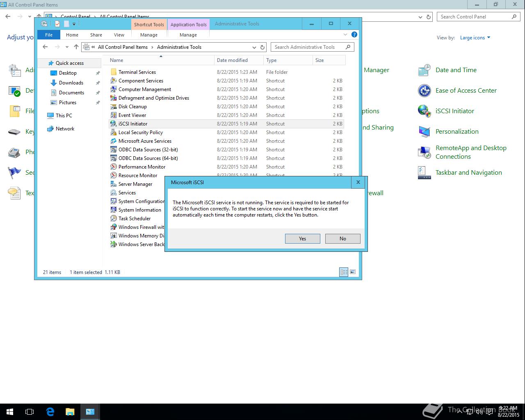Viewport: 525px width, 420px height.
Task: Select Server Manager shortcut icon
Action: [114, 184]
